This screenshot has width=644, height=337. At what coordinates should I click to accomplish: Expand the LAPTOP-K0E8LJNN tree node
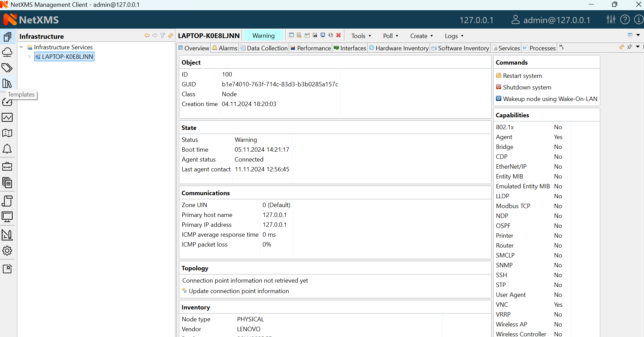click(30, 57)
